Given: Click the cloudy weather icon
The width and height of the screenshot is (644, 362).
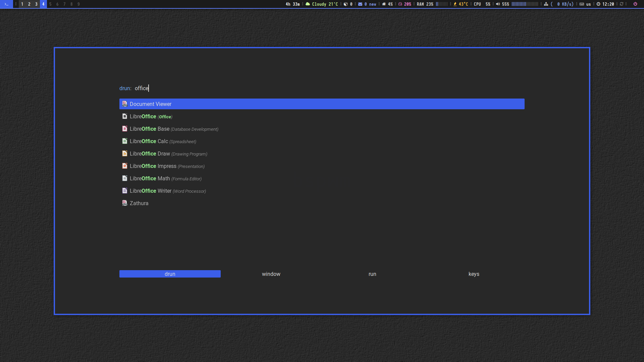Looking at the screenshot, I should tap(308, 4).
